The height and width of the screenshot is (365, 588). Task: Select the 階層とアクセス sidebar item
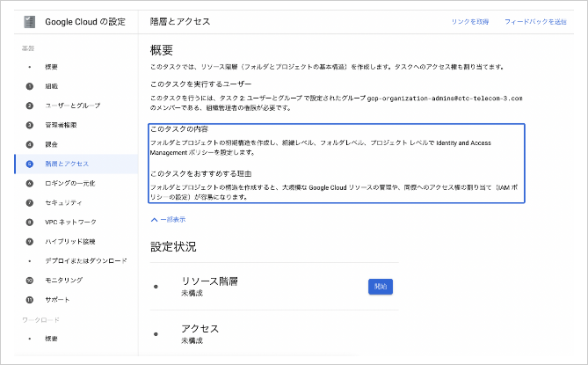(76, 164)
